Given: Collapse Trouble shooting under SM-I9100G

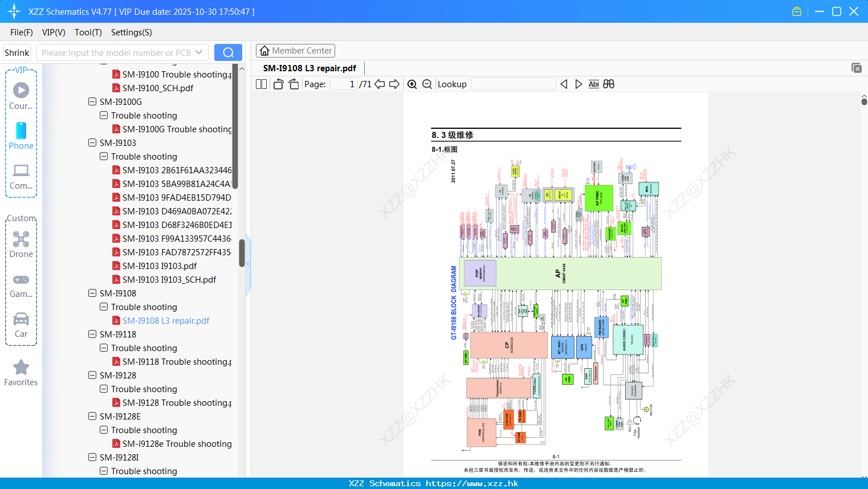Looking at the screenshot, I should (104, 116).
